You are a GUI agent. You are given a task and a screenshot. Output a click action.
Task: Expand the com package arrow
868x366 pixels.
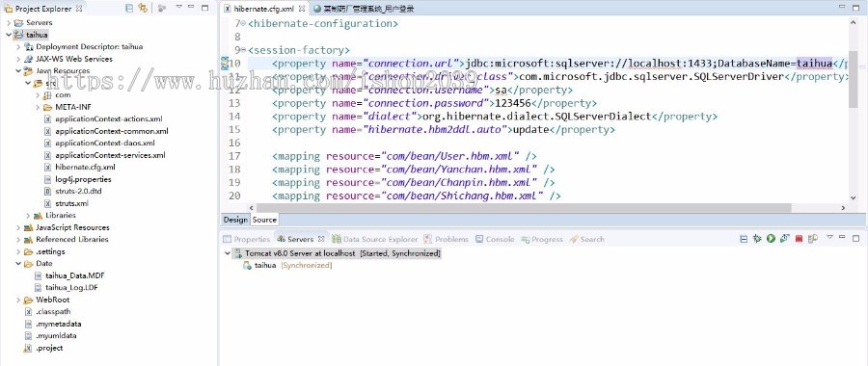pyautogui.click(x=38, y=95)
